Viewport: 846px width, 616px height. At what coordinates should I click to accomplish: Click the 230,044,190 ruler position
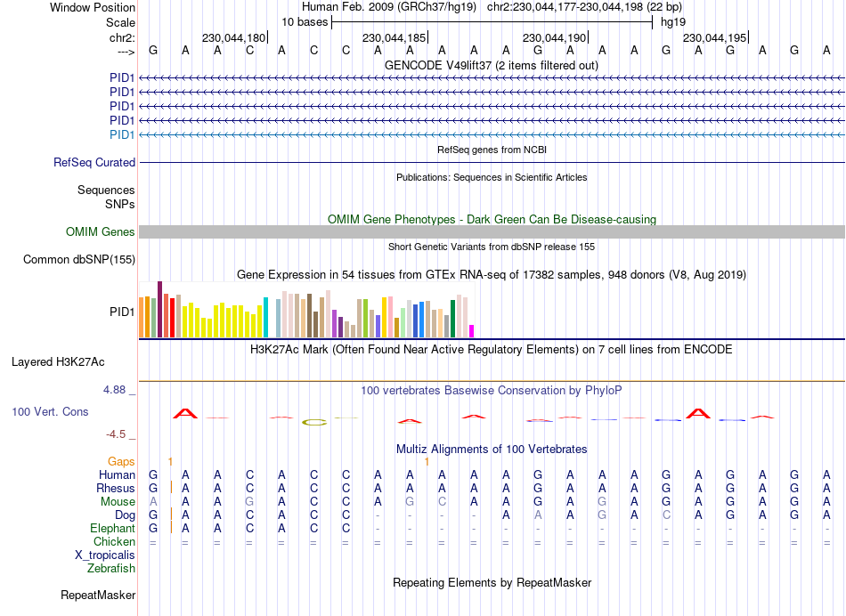[x=554, y=37]
